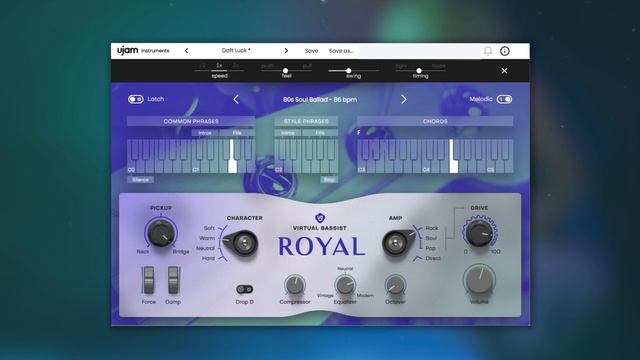Click the Save button

(311, 51)
